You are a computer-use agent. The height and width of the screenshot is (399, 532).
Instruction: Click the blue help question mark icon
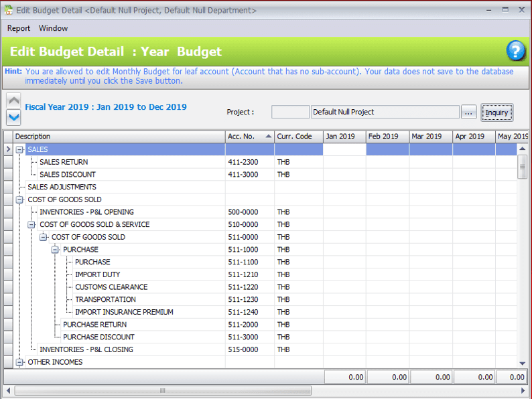(x=515, y=51)
